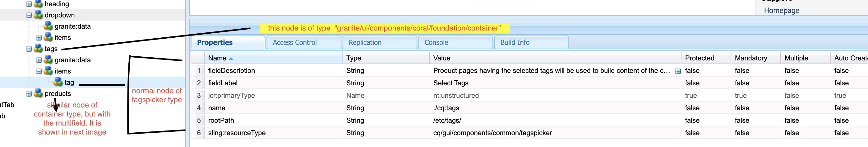The width and height of the screenshot is (868, 147).
Task: Open the Replication tab
Action: [365, 43]
